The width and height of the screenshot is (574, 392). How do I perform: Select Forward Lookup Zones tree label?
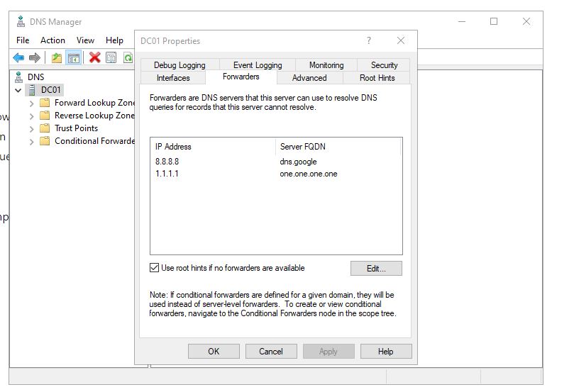(94, 103)
